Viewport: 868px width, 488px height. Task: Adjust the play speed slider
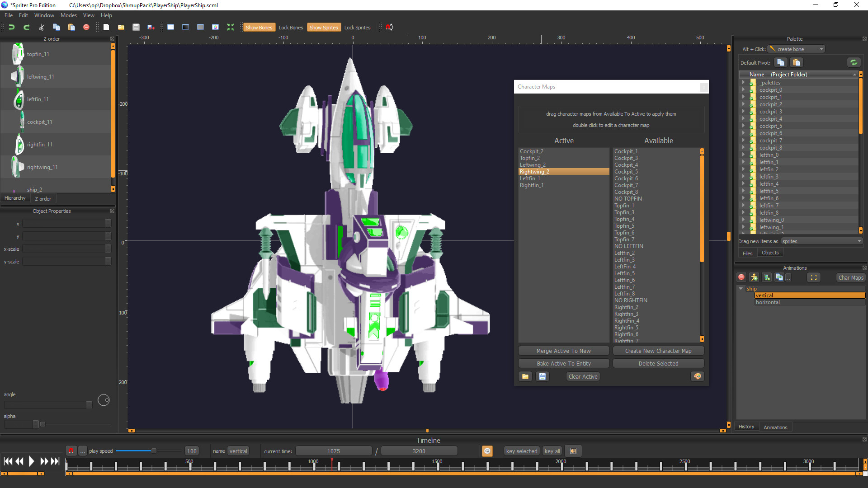[x=154, y=450]
